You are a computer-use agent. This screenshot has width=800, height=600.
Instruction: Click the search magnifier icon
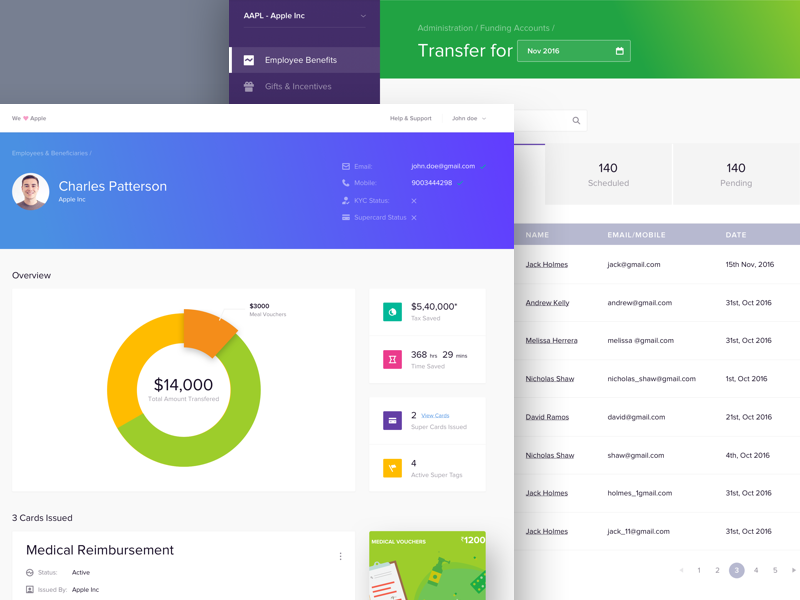pos(576,121)
